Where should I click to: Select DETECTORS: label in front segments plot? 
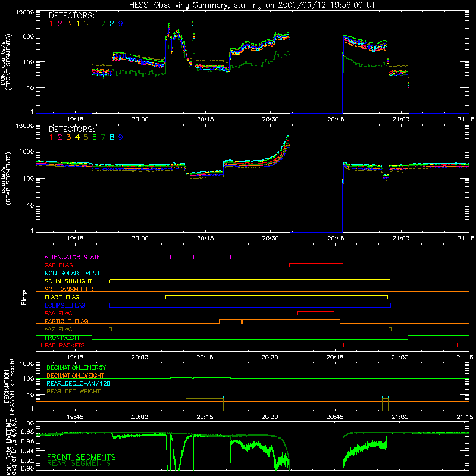tap(72, 15)
